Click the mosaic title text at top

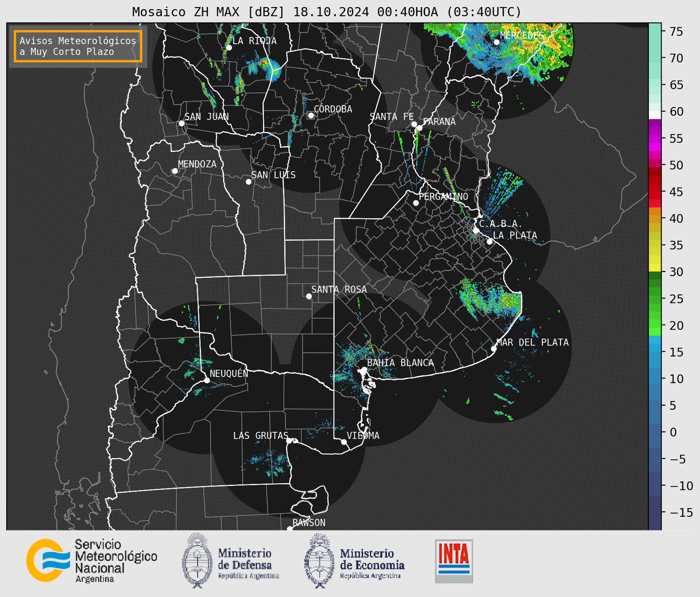pyautogui.click(x=327, y=12)
